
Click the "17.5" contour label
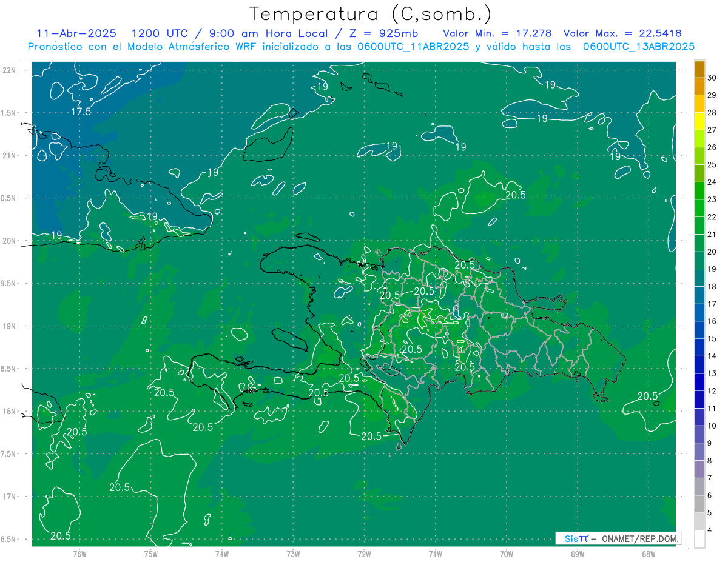click(81, 112)
